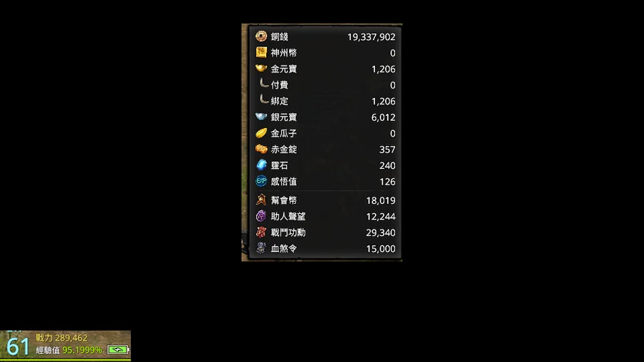Click the 幫會幣 guild coin icon

261,200
